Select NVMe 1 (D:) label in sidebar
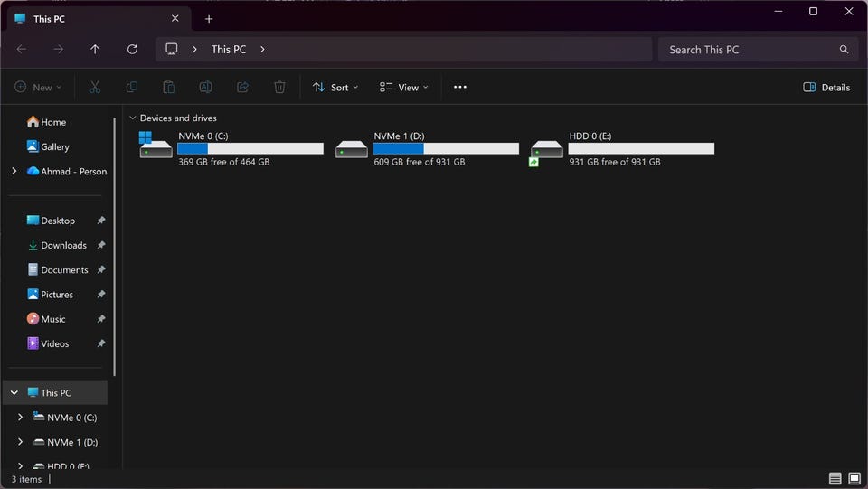Screen dimensions: 868x489 tap(72, 442)
